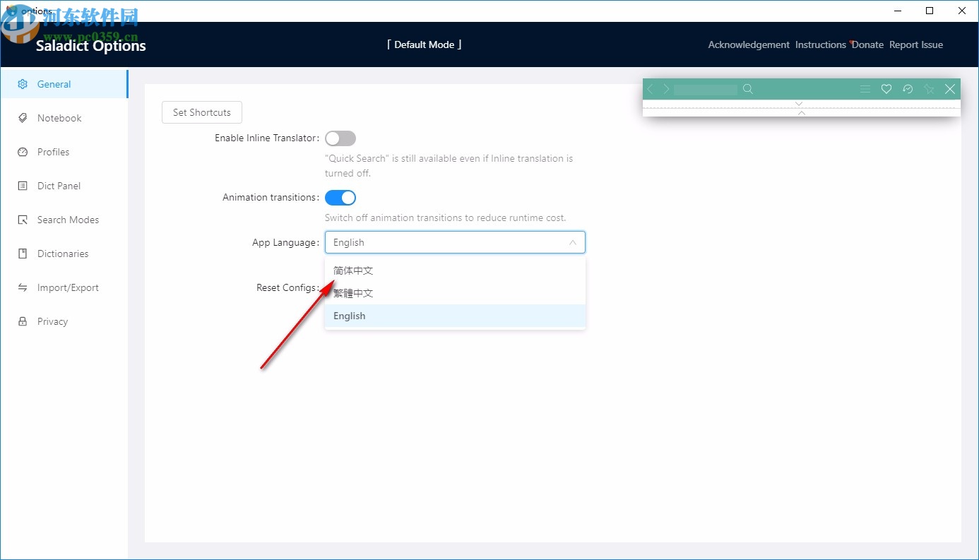This screenshot has width=979, height=560.
Task: Select 简体中文 from the language list
Action: coord(455,270)
